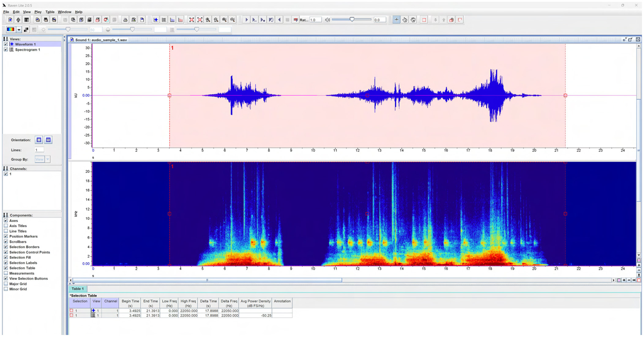
Task: Turn on the Major Grid checkbox
Action: (x=6, y=284)
